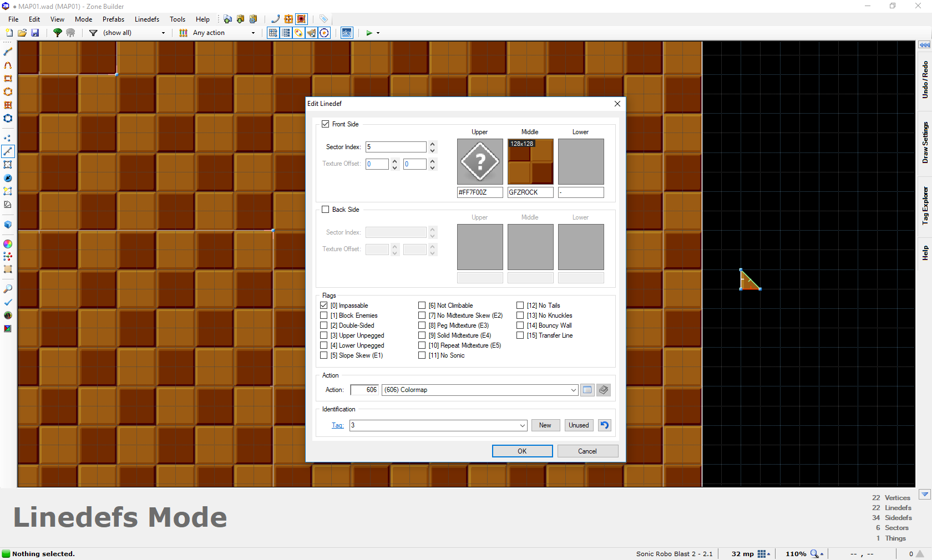Screen dimensions: 932x560
Task: Click the Save map icon in toolbar
Action: [35, 33]
